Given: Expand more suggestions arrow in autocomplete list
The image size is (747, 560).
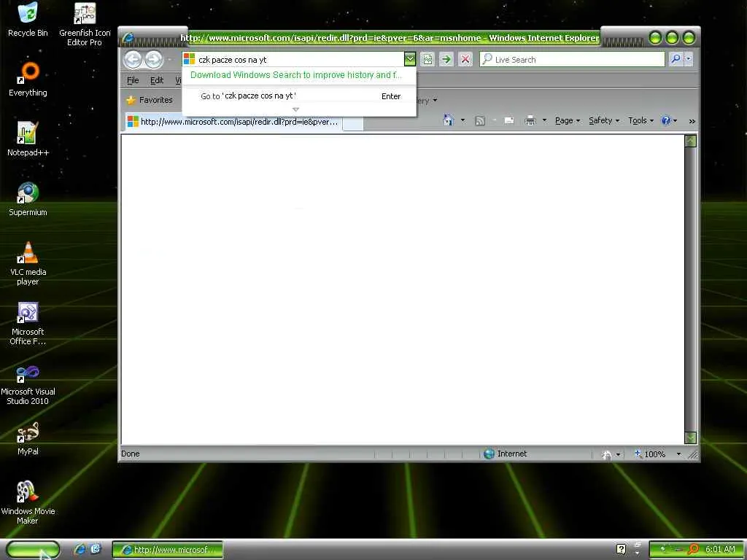Looking at the screenshot, I should [x=295, y=109].
